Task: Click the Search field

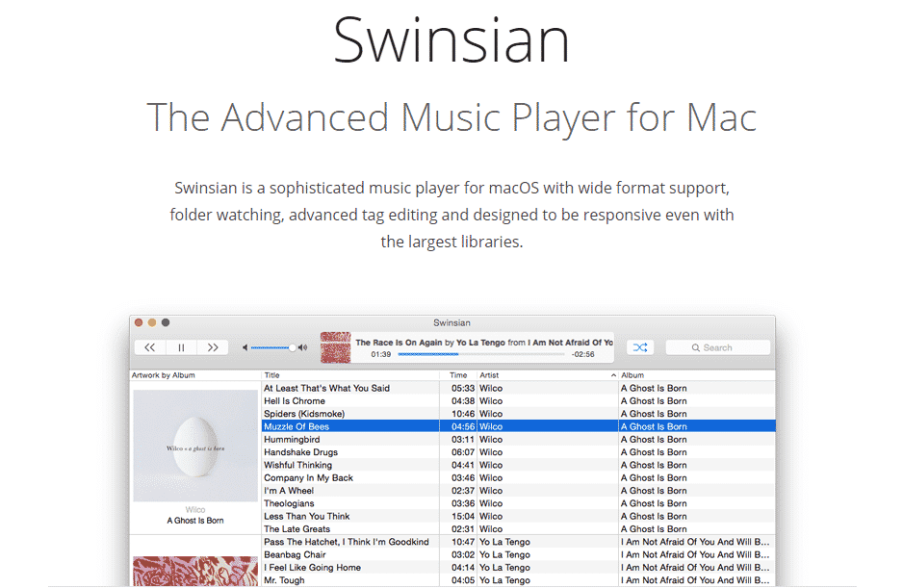Action: 717,347
